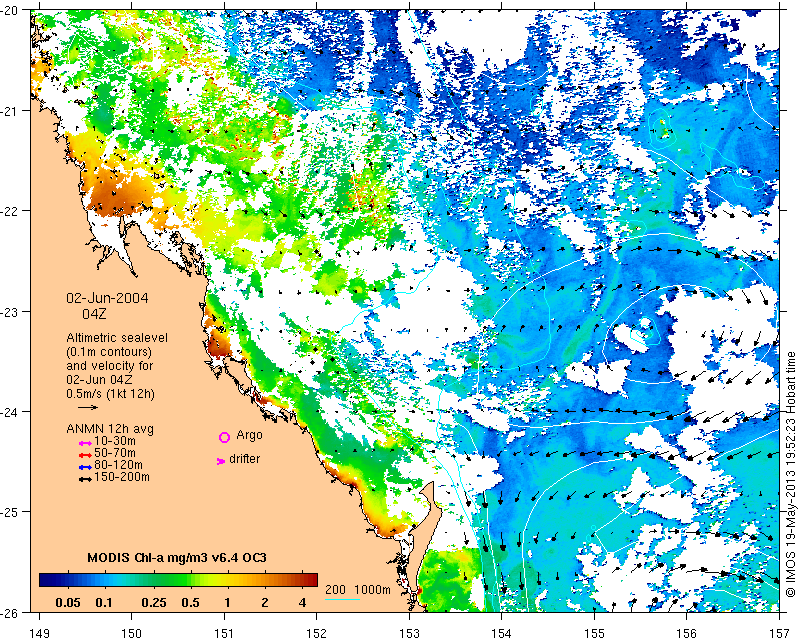This screenshot has width=800, height=640.
Task: Click the '155' longitude axis label
Action: click(x=594, y=633)
